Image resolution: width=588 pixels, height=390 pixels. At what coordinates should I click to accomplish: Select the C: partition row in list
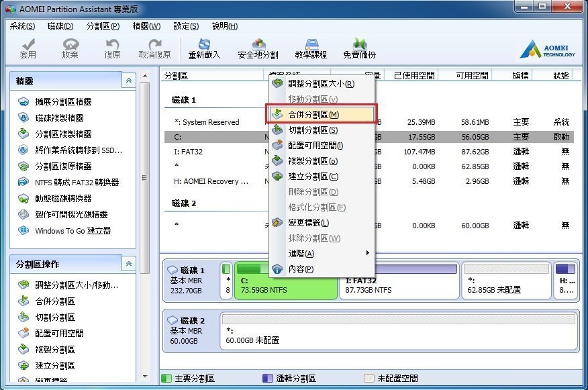(369, 137)
